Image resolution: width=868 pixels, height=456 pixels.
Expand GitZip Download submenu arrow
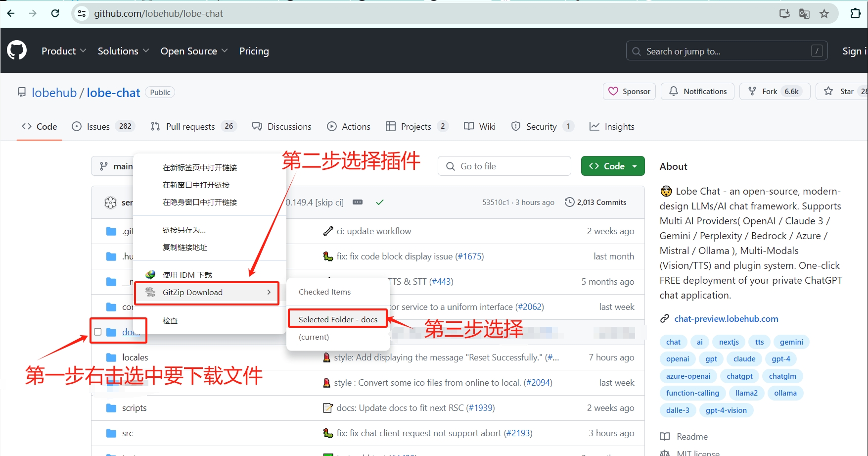click(269, 293)
